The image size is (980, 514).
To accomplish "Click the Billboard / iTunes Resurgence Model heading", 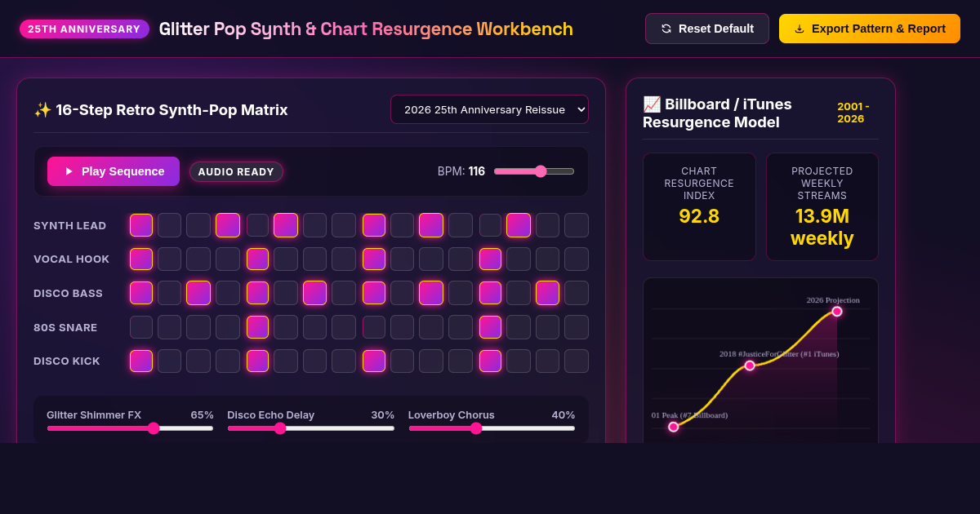I will (x=717, y=113).
